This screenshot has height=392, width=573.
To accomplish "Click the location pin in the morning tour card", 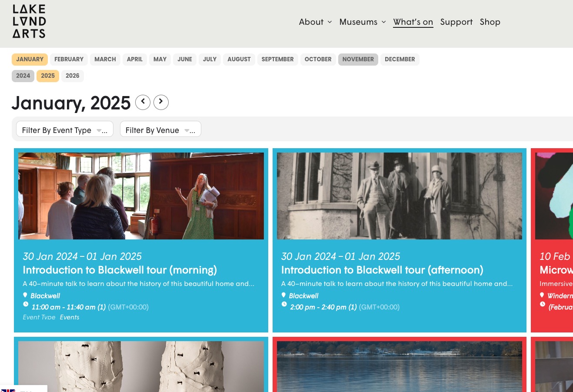I will 25,295.
